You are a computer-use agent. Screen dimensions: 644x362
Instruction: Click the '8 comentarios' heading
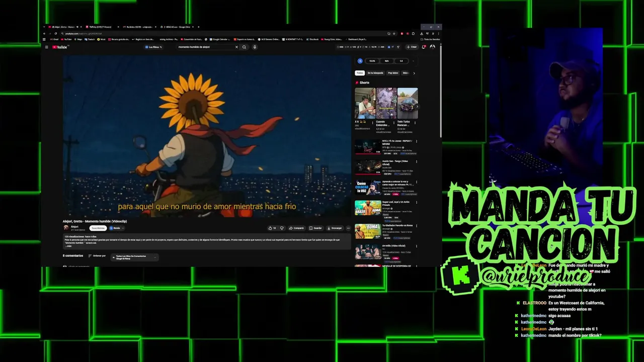(x=73, y=256)
